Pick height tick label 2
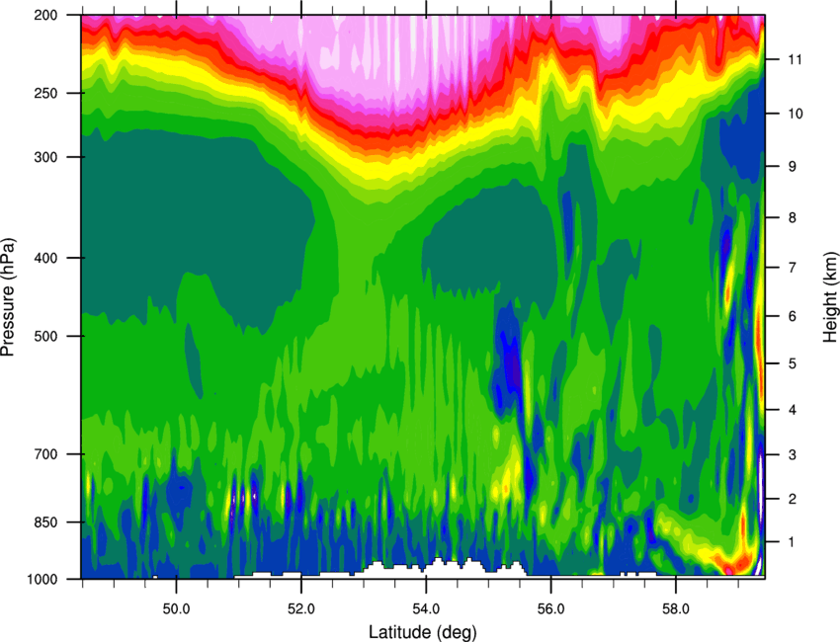This screenshot has height=642, width=840. (792, 499)
